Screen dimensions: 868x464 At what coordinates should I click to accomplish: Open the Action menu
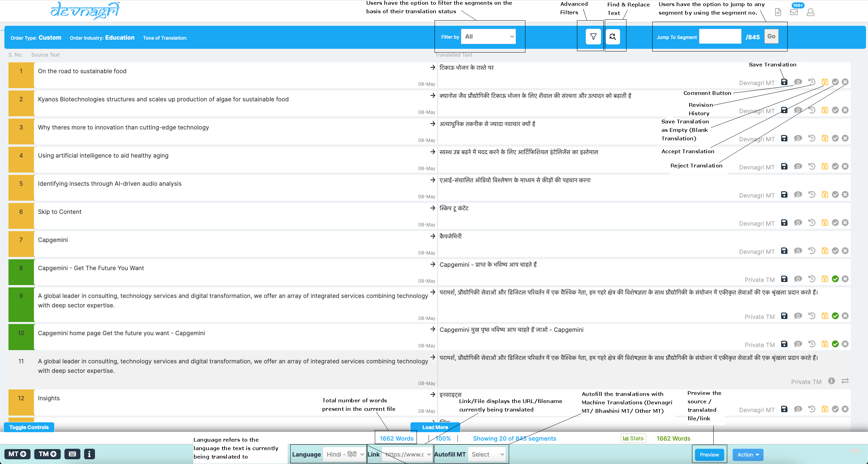point(748,455)
